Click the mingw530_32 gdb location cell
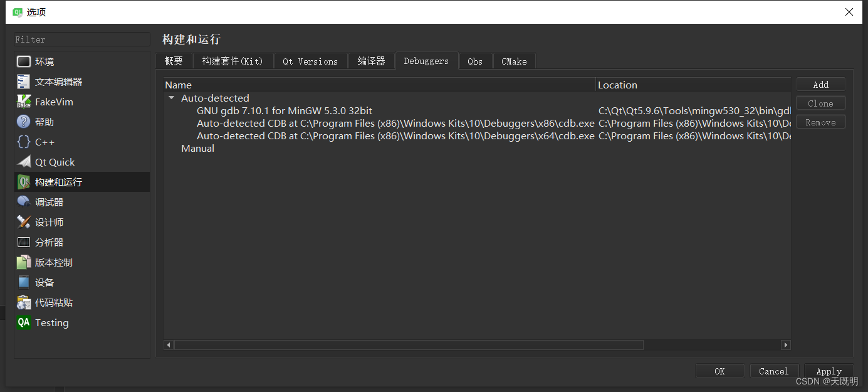 click(694, 110)
